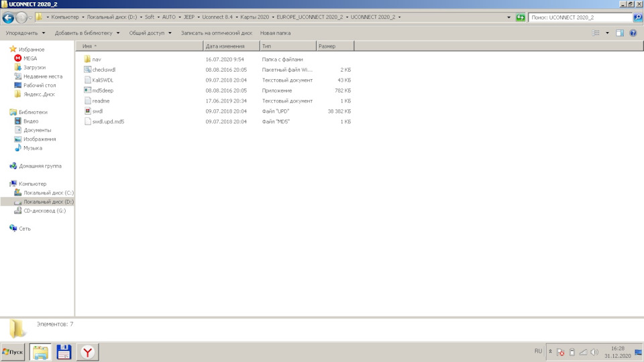
Task: Select the nav folder icon
Action: tap(87, 59)
